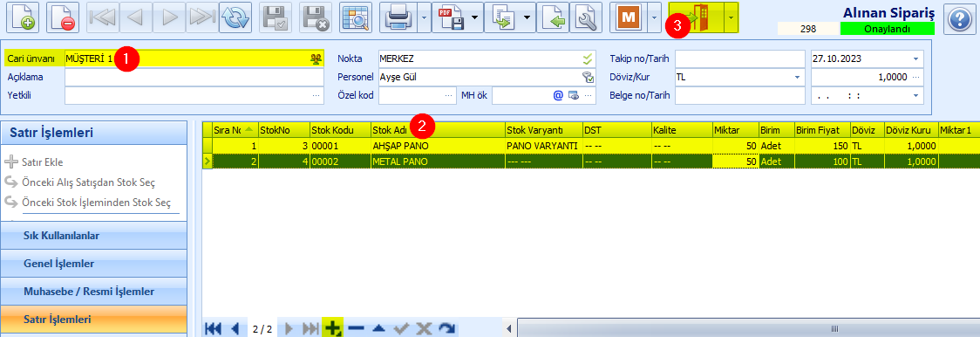The width and height of the screenshot is (980, 337).
Task: Click the exit door icon
Action: 698,18
